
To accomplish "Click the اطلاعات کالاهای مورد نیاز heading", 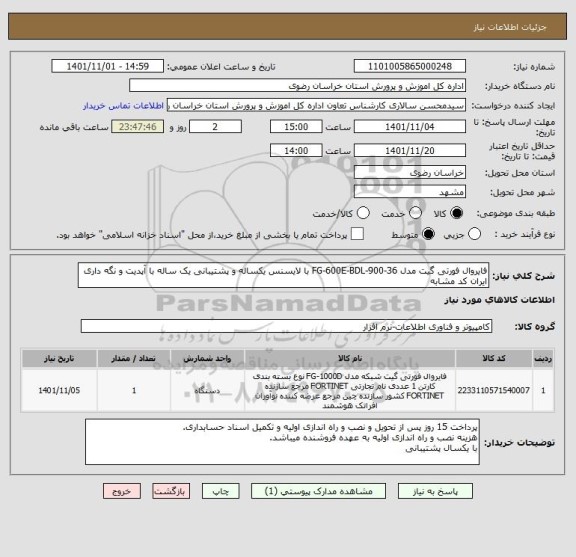I will coord(500,300).
